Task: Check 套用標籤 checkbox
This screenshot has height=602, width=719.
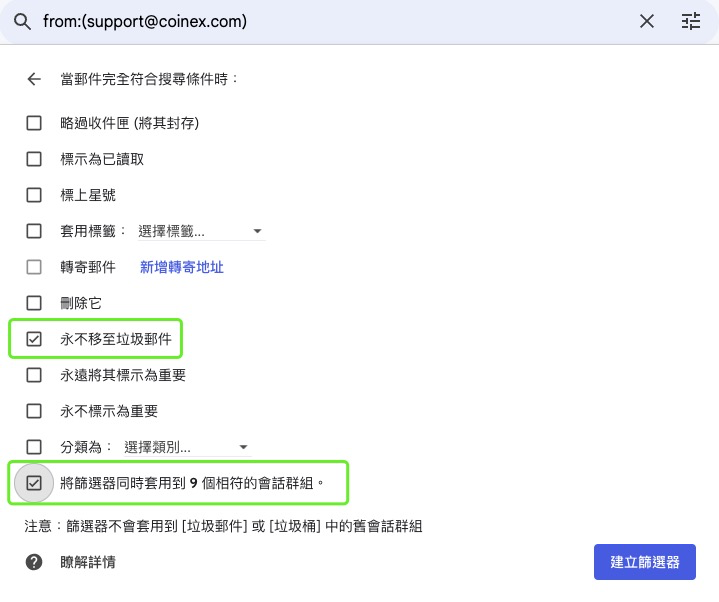Action: [34, 231]
